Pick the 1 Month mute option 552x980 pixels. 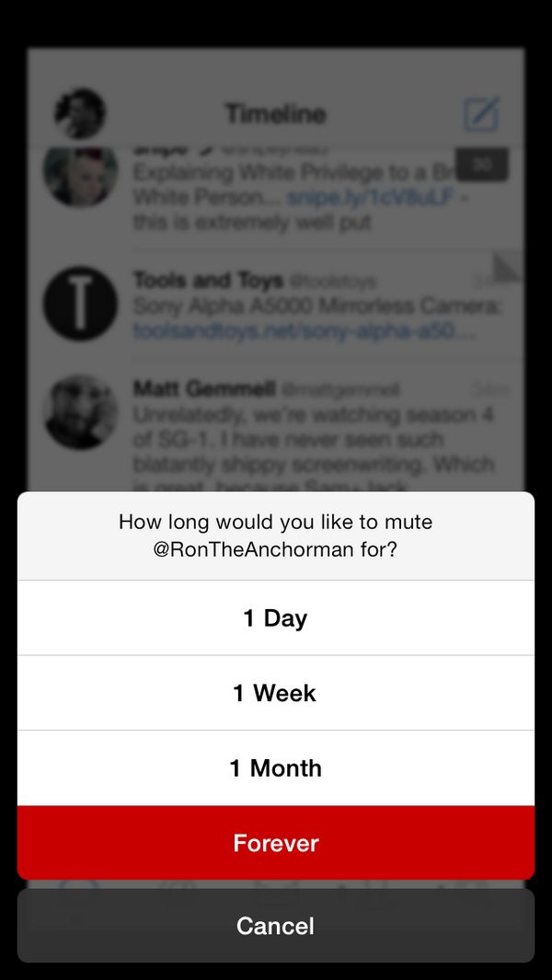click(276, 767)
